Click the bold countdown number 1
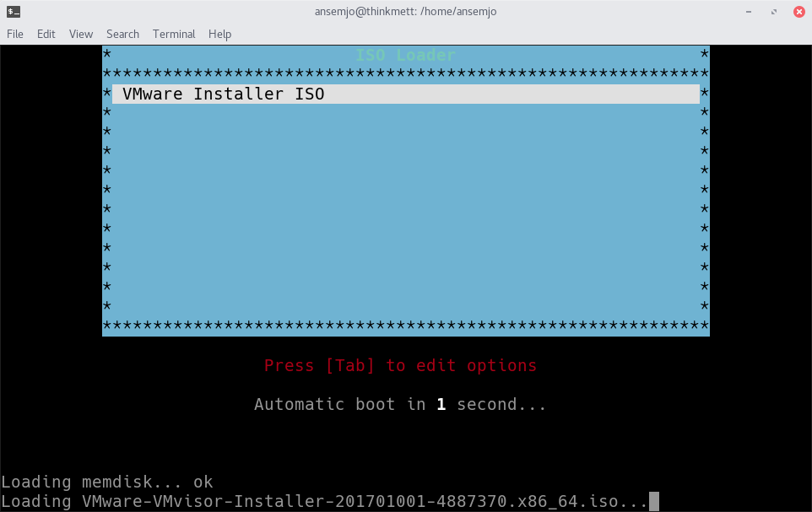This screenshot has width=812, height=512. click(441, 404)
